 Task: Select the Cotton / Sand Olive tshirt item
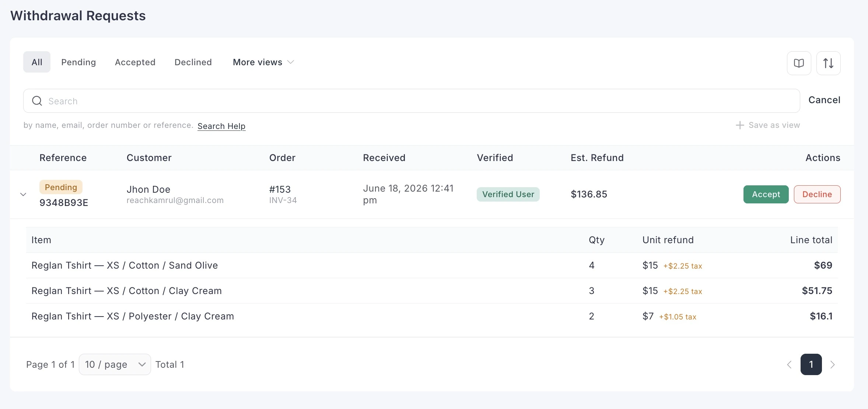(125, 265)
